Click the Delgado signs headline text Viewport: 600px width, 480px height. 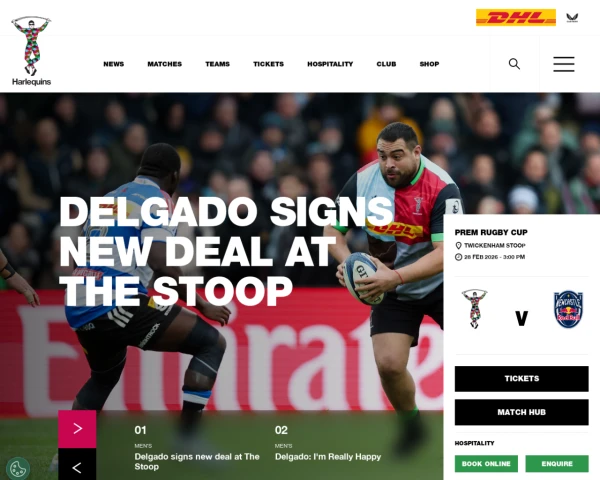click(x=226, y=251)
